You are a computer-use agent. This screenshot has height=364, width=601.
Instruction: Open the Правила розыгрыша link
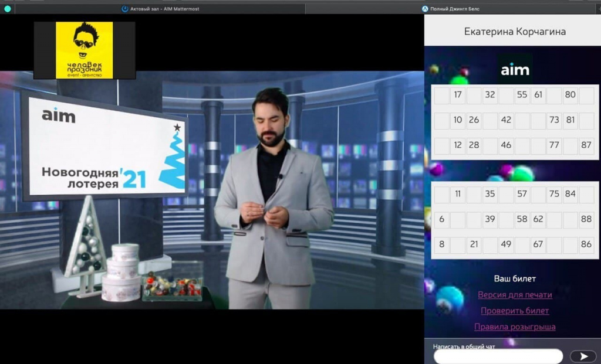pyautogui.click(x=515, y=326)
